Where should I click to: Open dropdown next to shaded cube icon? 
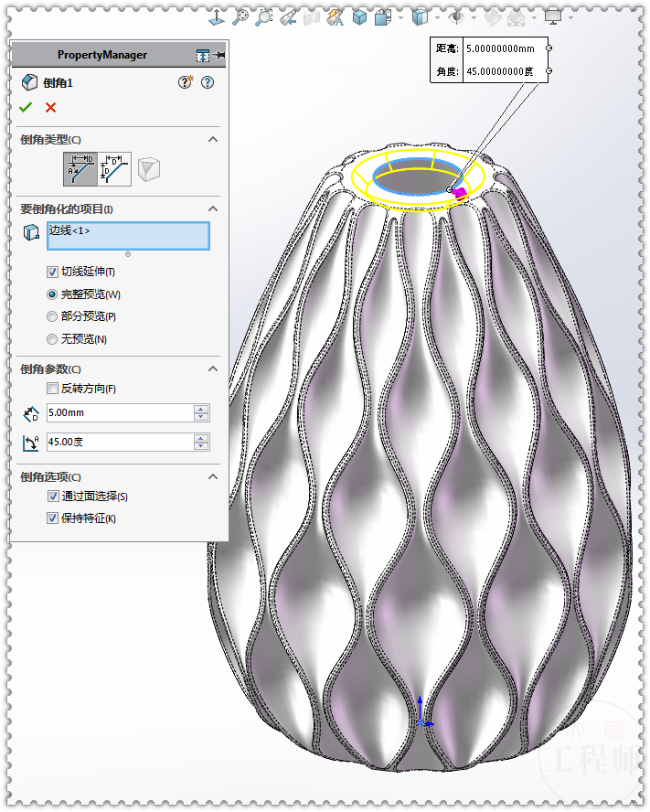tap(437, 18)
